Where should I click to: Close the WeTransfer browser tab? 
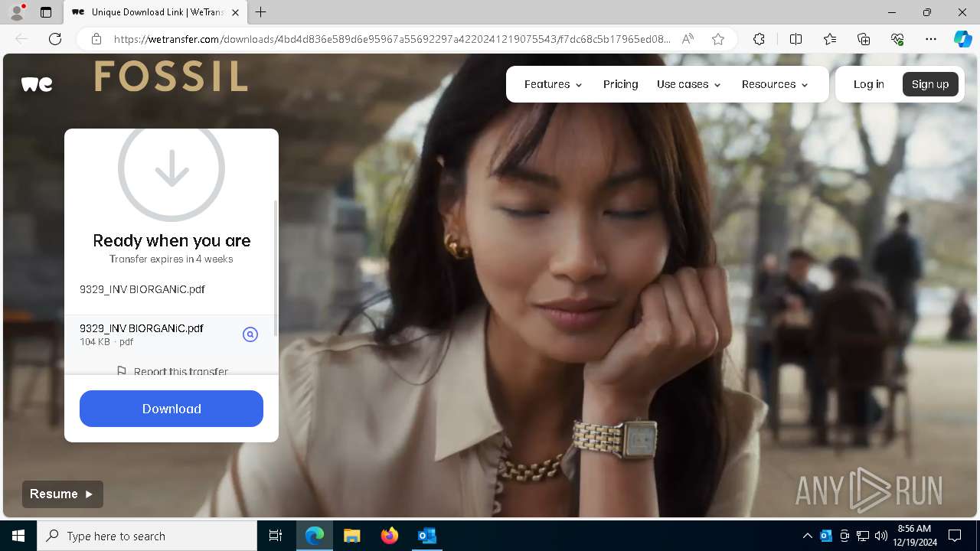(x=235, y=12)
